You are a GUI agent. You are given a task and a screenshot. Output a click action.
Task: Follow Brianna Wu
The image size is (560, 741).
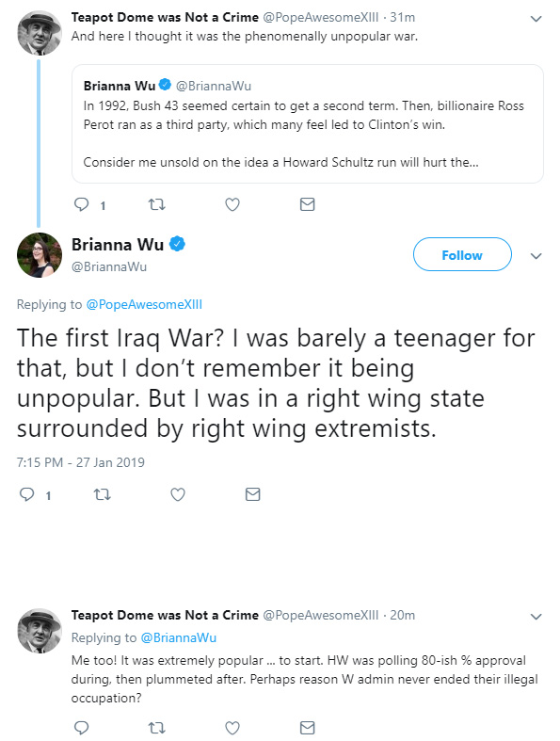[x=462, y=255]
